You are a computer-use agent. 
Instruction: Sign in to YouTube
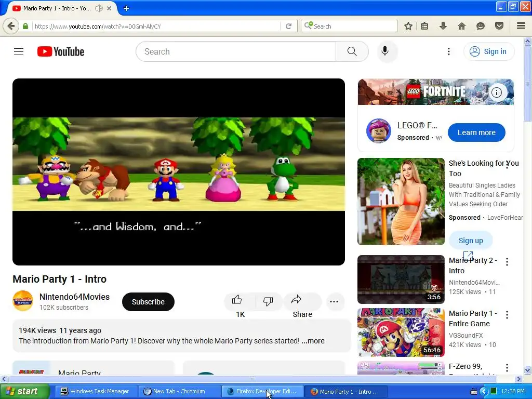click(489, 51)
